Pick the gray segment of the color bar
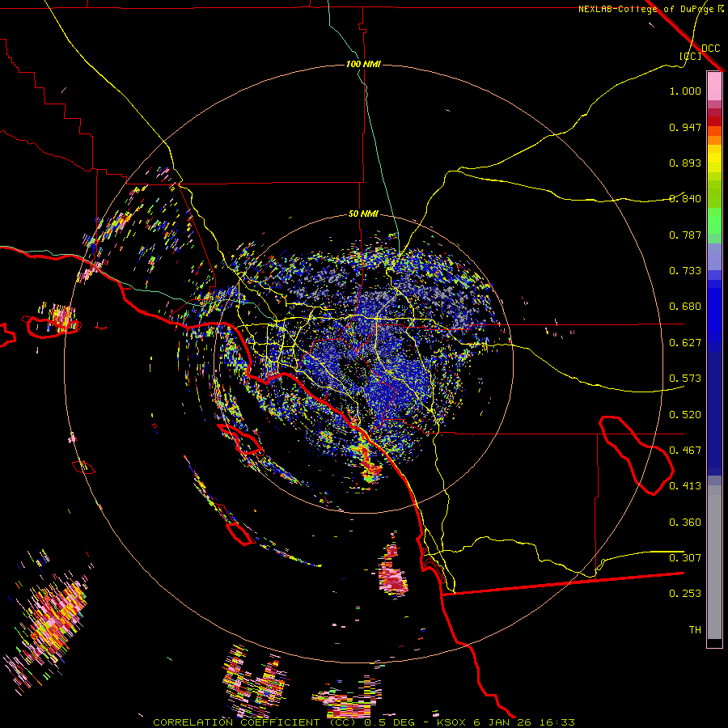 pyautogui.click(x=714, y=562)
